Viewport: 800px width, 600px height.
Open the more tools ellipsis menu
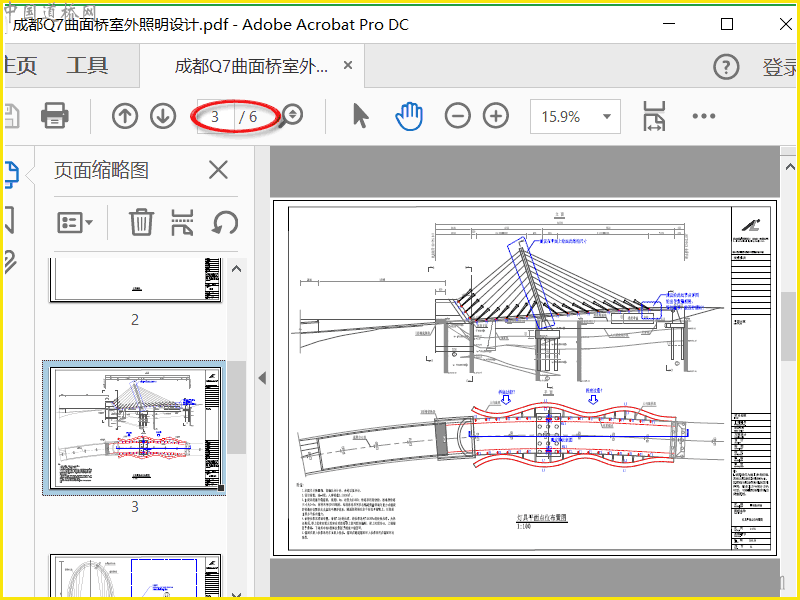(704, 116)
